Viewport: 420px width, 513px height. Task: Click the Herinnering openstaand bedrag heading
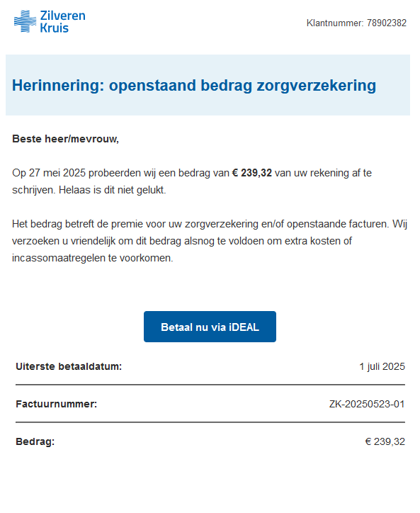194,86
